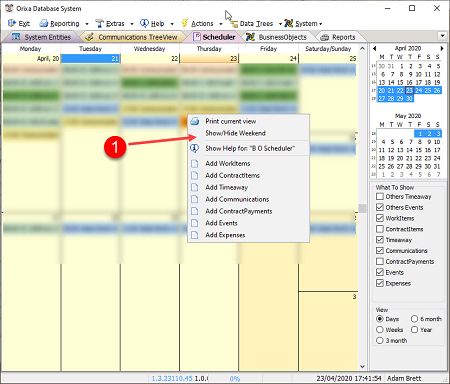
Task: Click the scheduler vertical scrollbar thumb
Action: [x=363, y=209]
